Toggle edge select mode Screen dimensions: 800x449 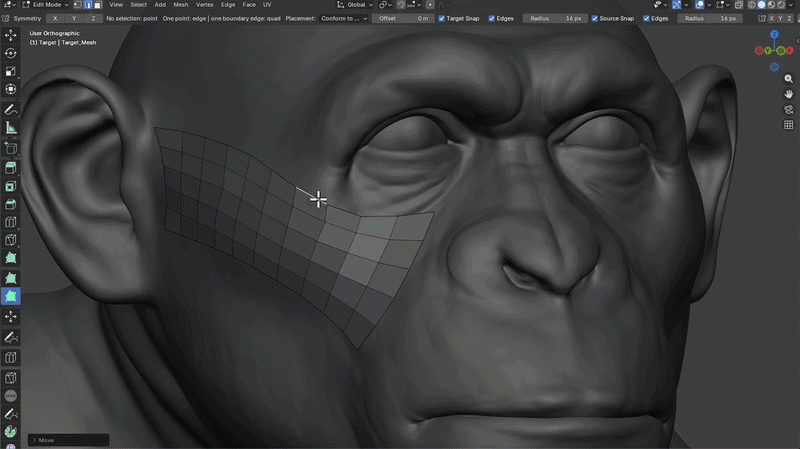click(x=88, y=5)
